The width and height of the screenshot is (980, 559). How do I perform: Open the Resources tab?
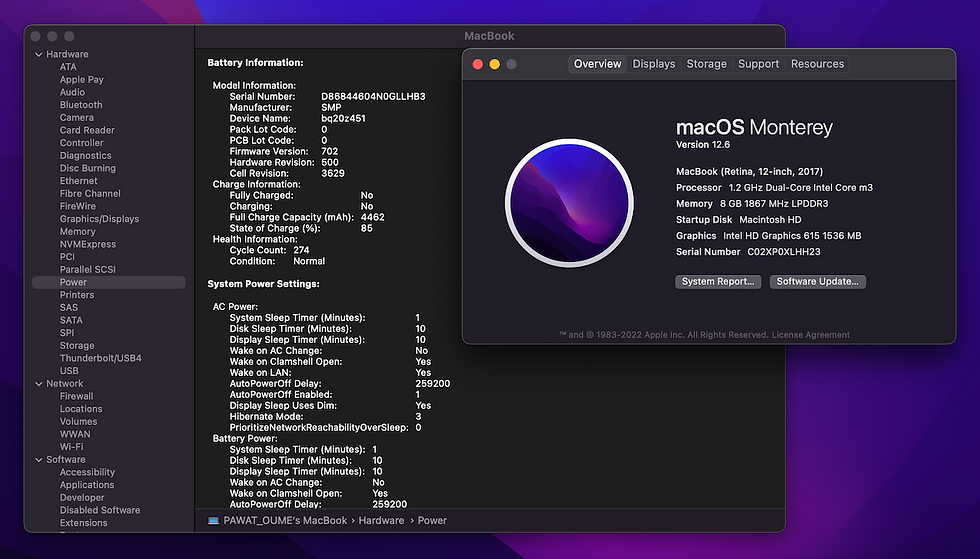pos(817,64)
